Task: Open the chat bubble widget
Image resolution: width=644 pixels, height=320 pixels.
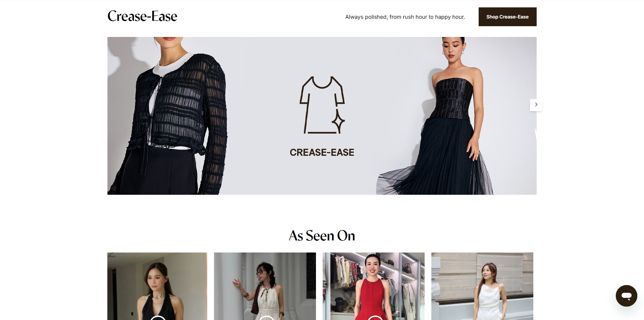Action: (x=626, y=295)
